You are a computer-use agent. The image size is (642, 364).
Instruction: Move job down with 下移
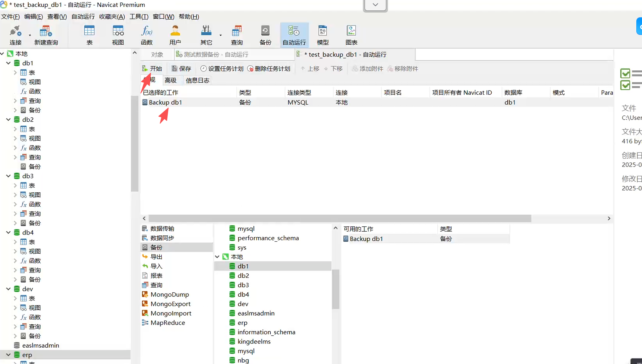[333, 69]
